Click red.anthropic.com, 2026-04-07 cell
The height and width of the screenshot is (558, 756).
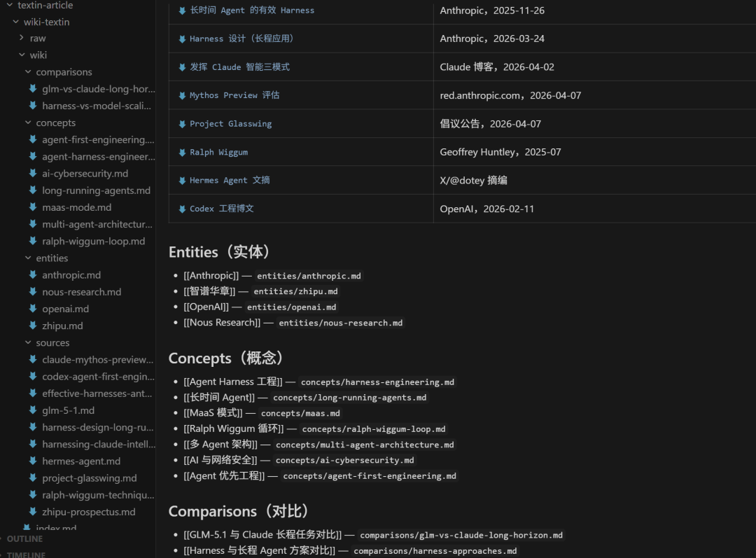tap(510, 95)
